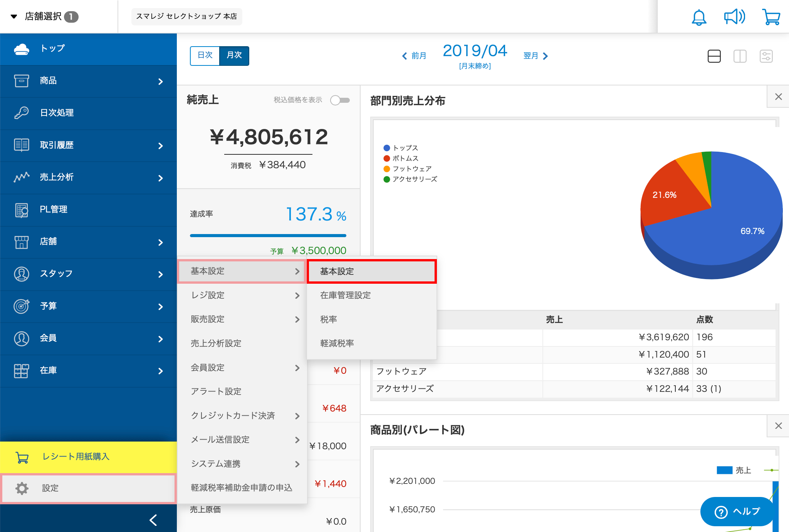Switch to vertical split layout icon

tap(740, 56)
